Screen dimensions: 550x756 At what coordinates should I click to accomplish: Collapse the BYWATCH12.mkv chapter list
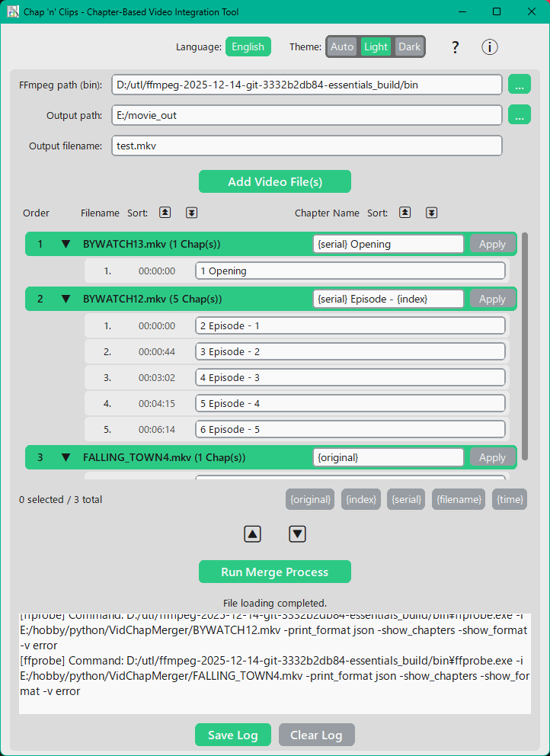(x=66, y=299)
